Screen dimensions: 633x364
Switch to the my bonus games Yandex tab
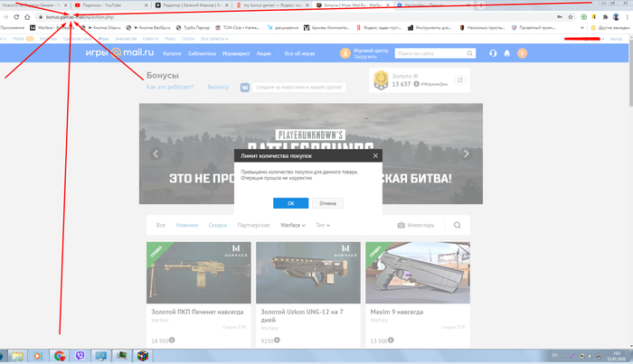click(272, 5)
